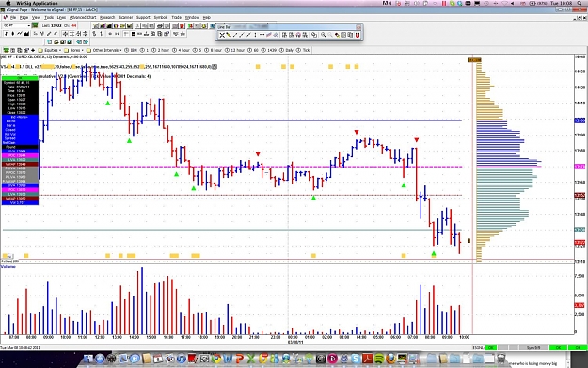Open the View menu
Screen dimensions: 588x368
pos(36,18)
